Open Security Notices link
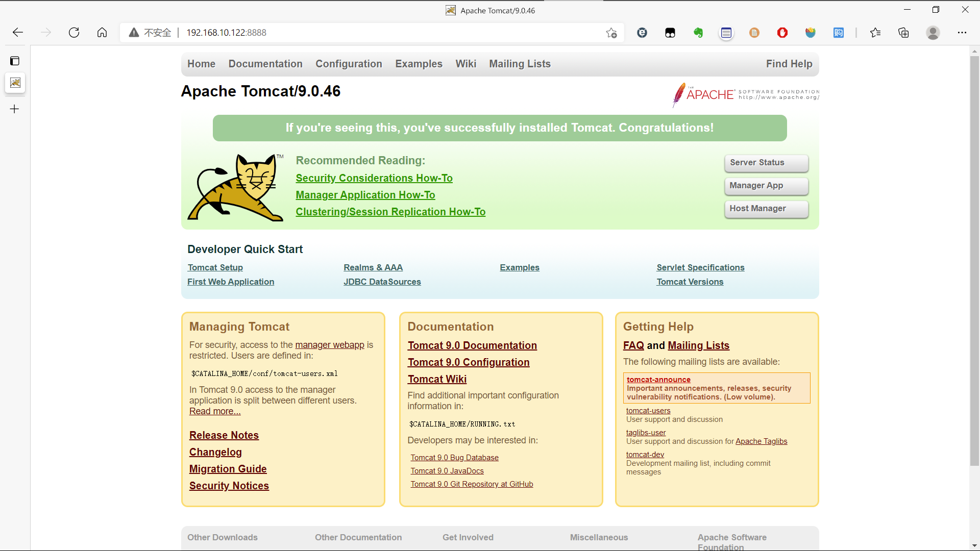 tap(229, 486)
